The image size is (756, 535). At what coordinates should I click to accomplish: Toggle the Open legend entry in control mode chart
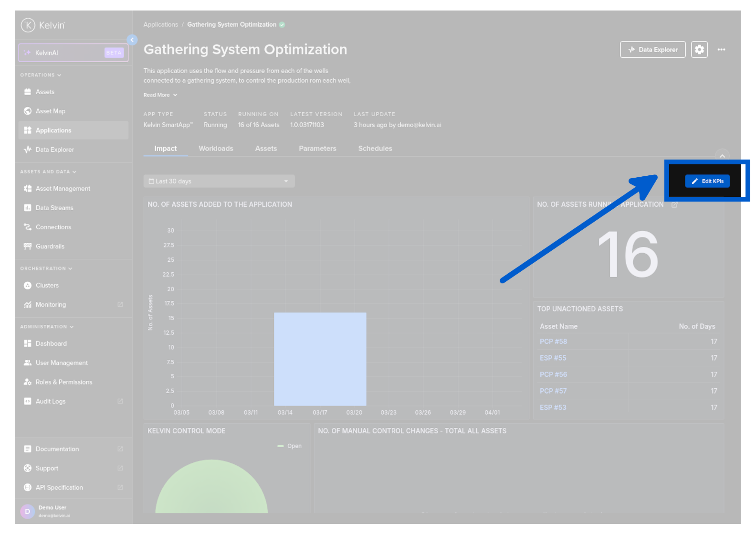[290, 446]
